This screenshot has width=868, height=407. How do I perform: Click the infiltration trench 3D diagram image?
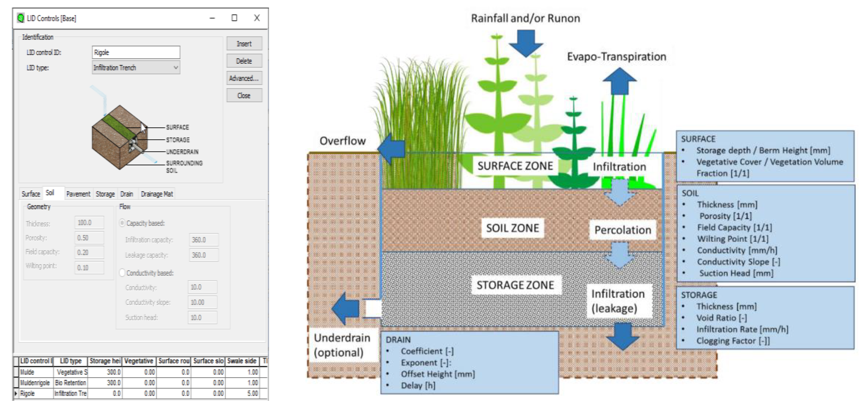pos(120,138)
